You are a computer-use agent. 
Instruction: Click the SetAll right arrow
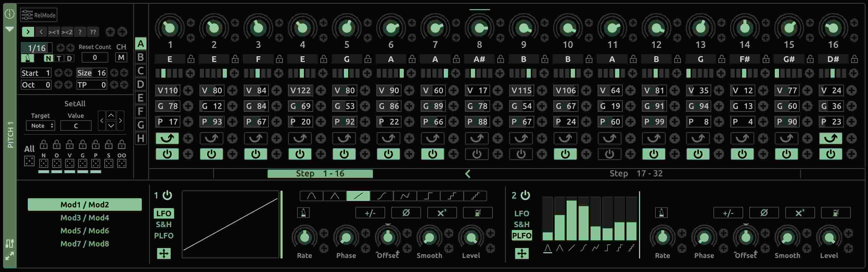[x=120, y=120]
